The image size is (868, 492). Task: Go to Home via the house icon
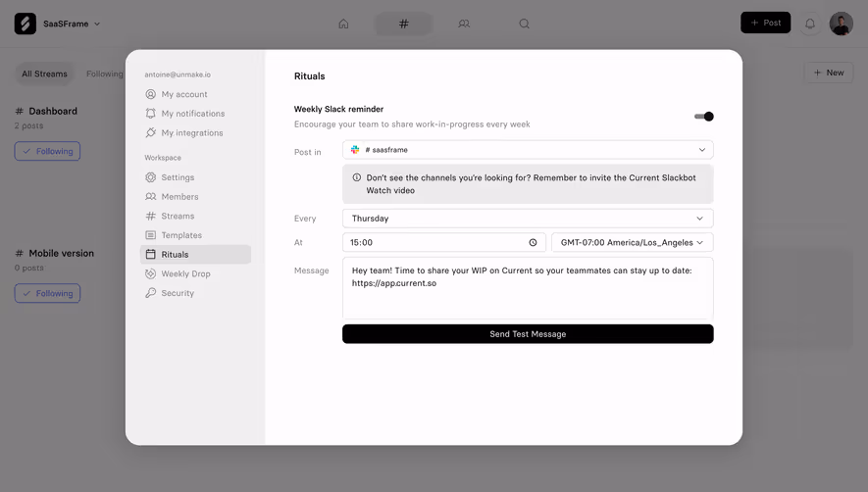pos(344,24)
